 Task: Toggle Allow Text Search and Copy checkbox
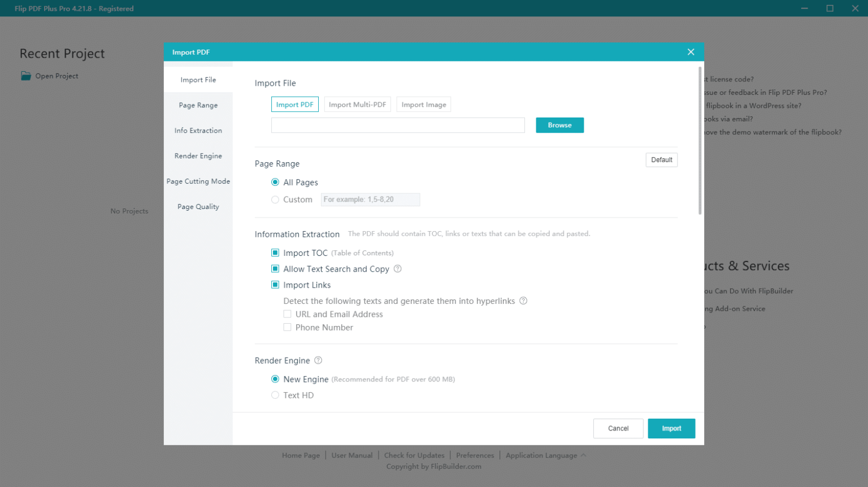pyautogui.click(x=275, y=269)
